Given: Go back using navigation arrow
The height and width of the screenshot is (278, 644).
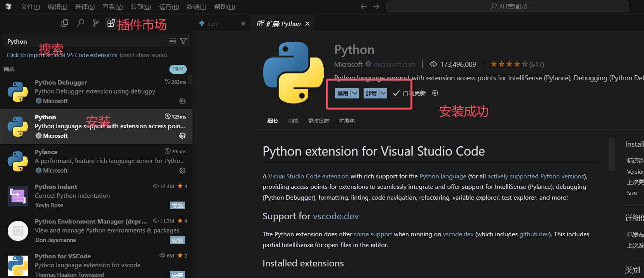Looking at the screenshot, I should pyautogui.click(x=363, y=7).
